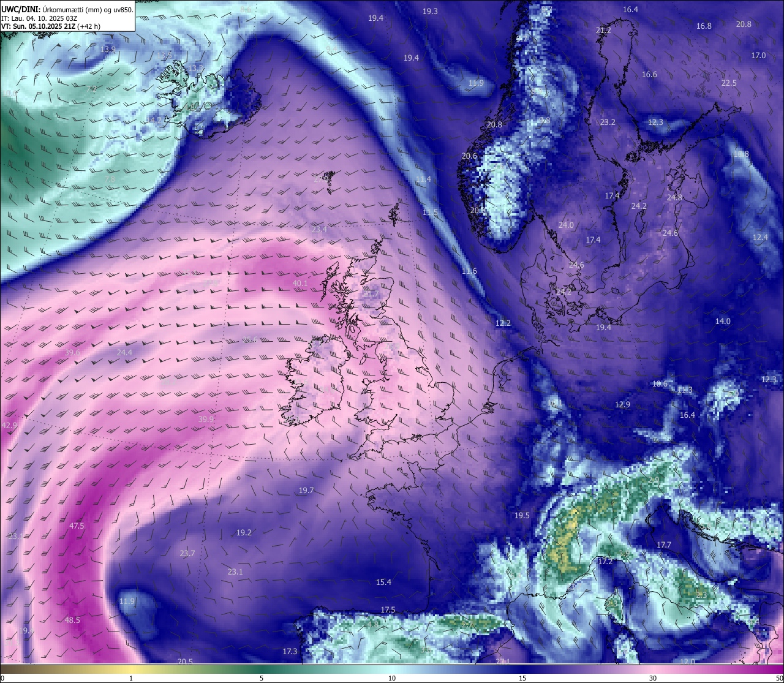Click the map value 21.2

[603, 30]
